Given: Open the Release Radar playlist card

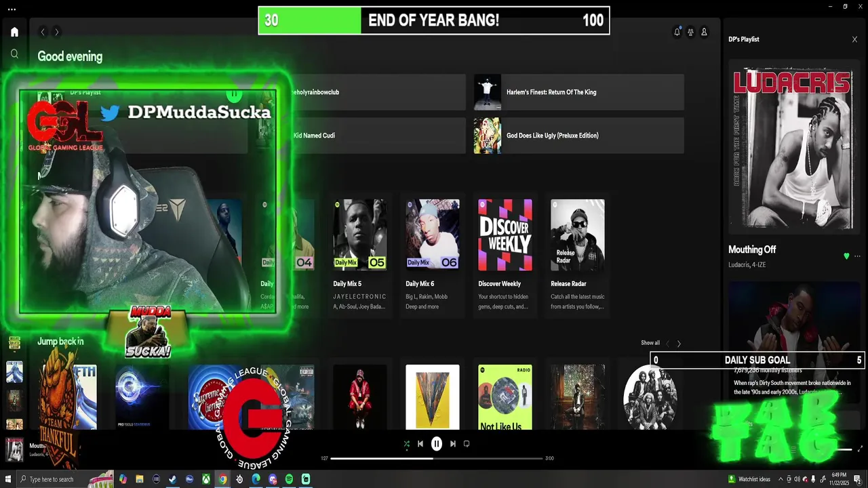Looking at the screenshot, I should [578, 255].
